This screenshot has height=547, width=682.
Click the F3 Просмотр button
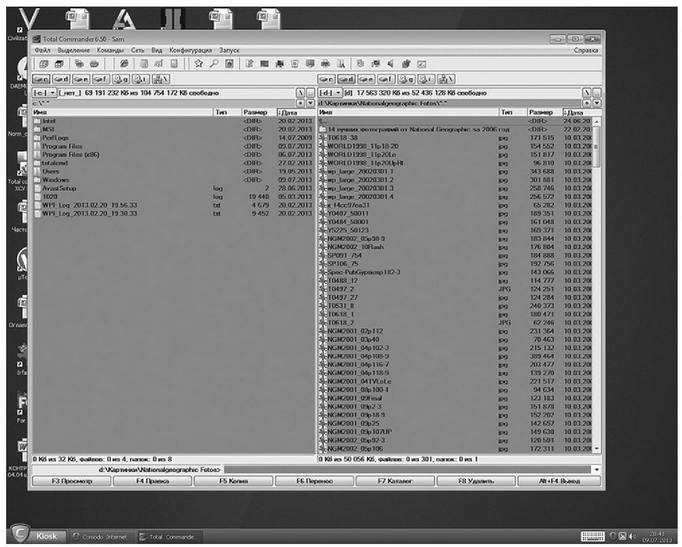point(72,481)
